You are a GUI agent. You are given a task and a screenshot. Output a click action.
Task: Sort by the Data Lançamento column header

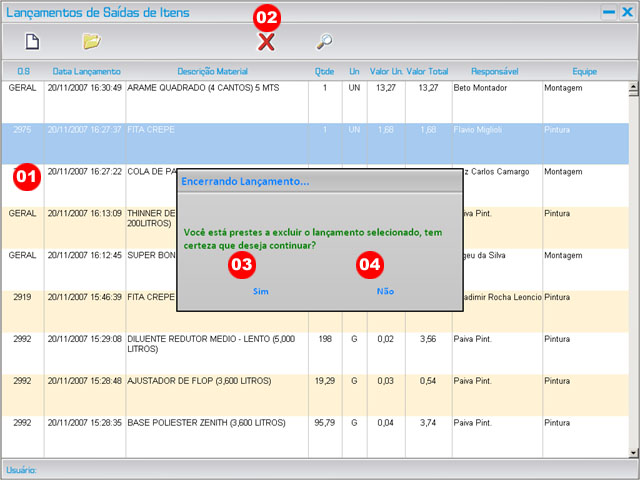tap(86, 72)
